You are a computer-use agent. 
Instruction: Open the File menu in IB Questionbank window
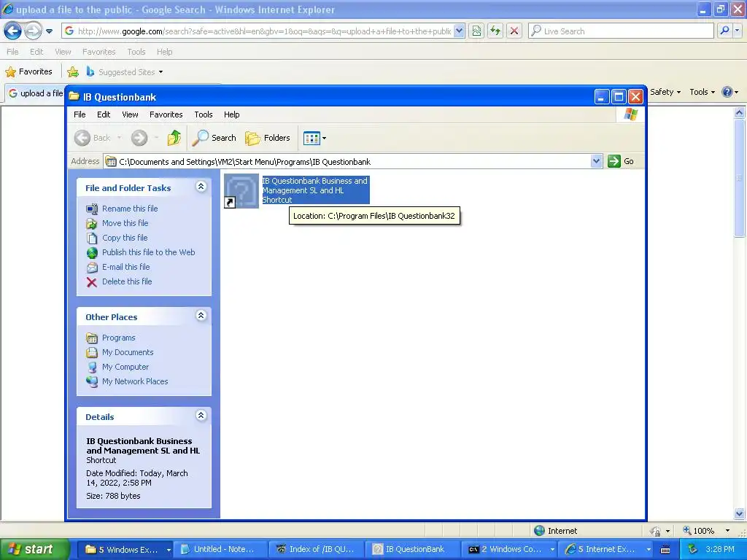tap(80, 114)
